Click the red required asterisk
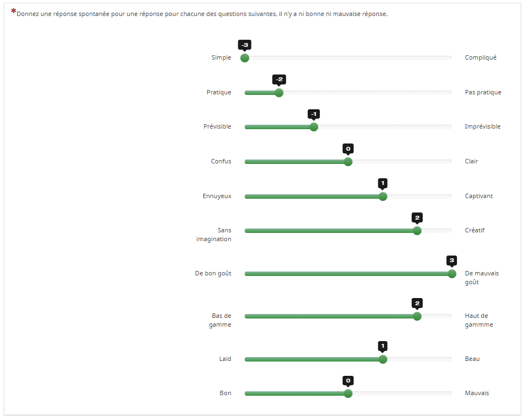 (x=13, y=10)
